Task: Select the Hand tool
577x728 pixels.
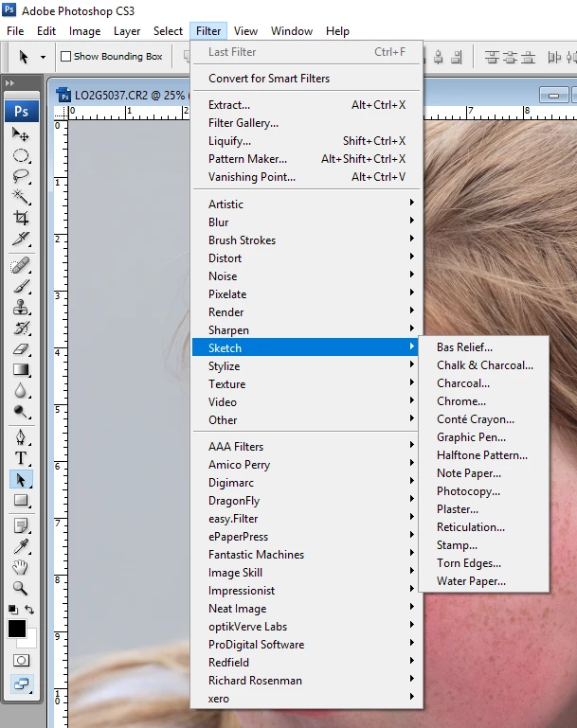Action: (21, 567)
